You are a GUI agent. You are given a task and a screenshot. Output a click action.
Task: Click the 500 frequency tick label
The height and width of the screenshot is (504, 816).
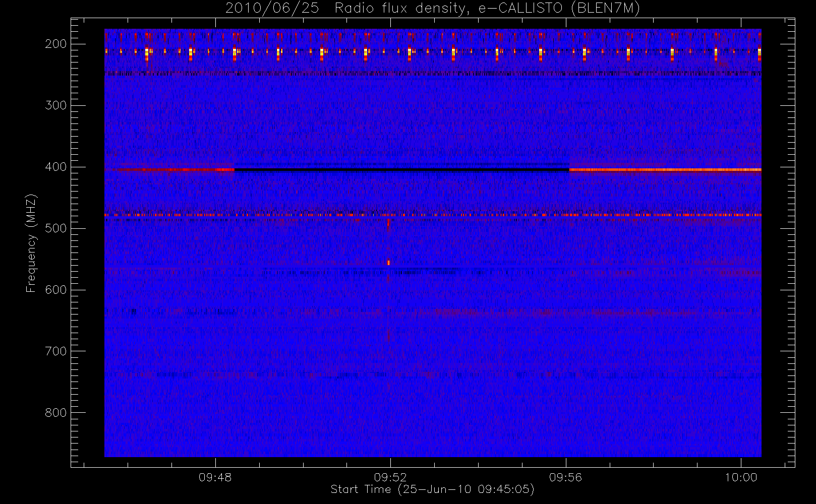coord(56,228)
